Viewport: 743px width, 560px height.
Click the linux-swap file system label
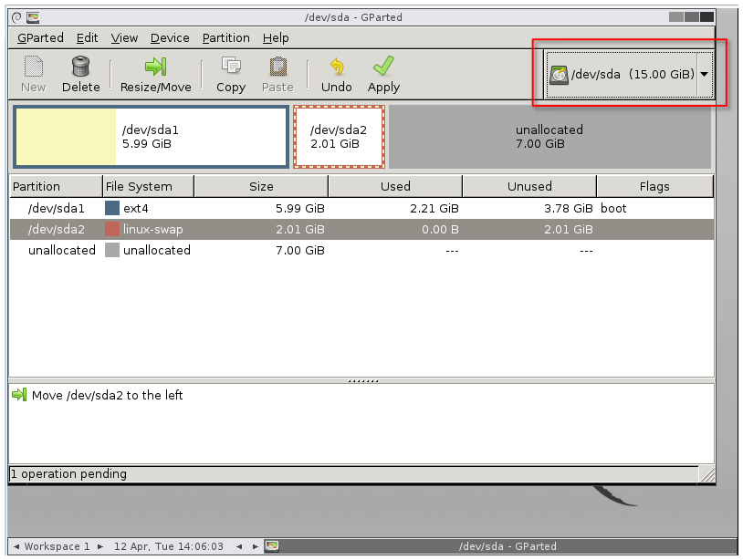pyautogui.click(x=152, y=229)
